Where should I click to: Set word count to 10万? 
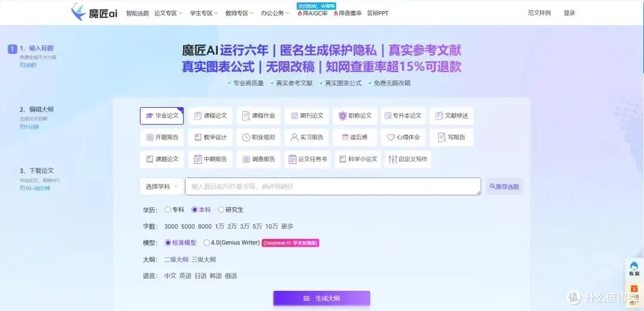coord(271,226)
